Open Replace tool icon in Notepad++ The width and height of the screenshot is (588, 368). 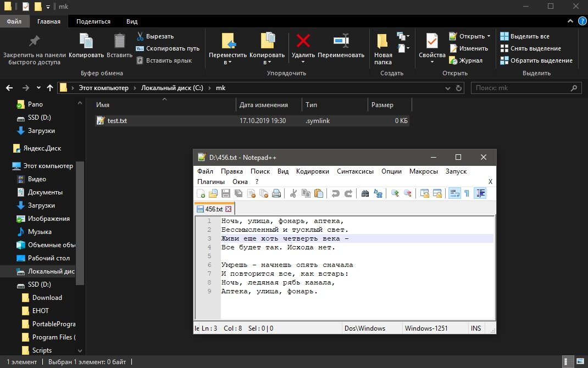click(378, 193)
